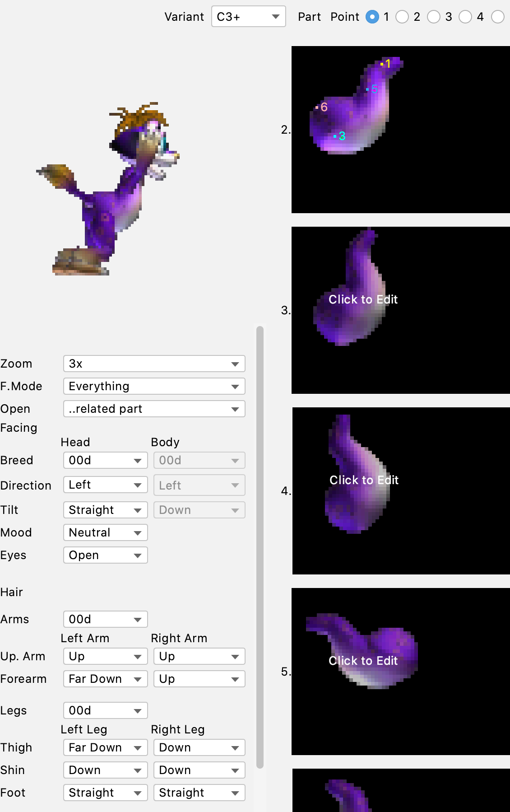Change Left Leg Foot Straight dropdown
This screenshot has height=812, width=510.
tap(106, 793)
